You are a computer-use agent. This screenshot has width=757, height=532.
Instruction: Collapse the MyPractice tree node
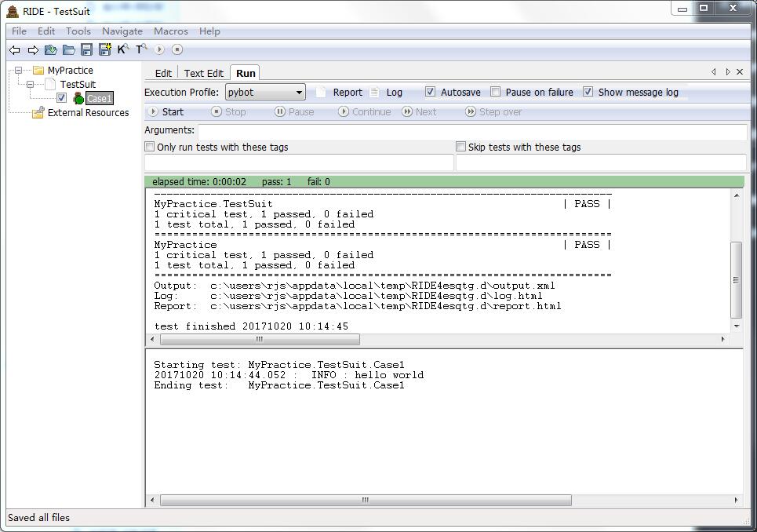pyautogui.click(x=18, y=71)
